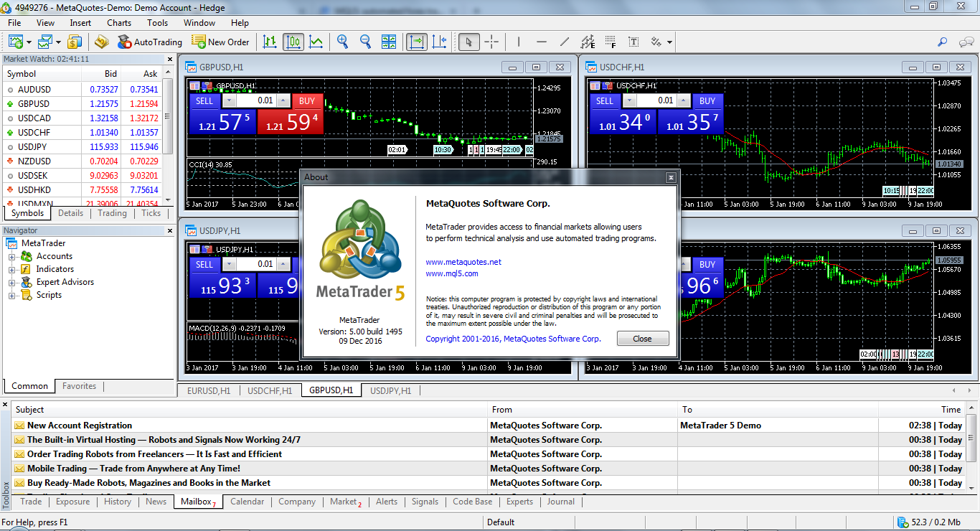Open the www.mql5.com link
This screenshot has height=531, width=980.
(452, 273)
